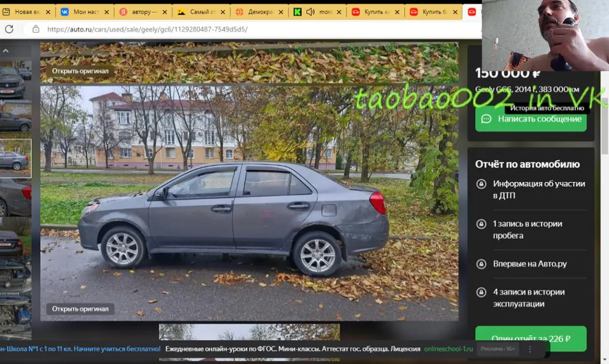Open "Информация об участии в ДТП" report row
This screenshot has width=609, height=364.
pyautogui.click(x=531, y=190)
